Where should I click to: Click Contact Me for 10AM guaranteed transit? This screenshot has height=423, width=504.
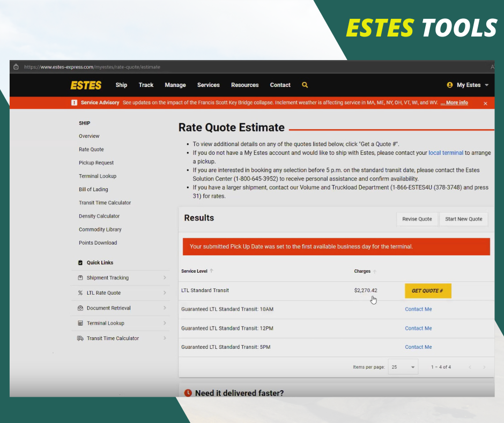click(x=418, y=309)
